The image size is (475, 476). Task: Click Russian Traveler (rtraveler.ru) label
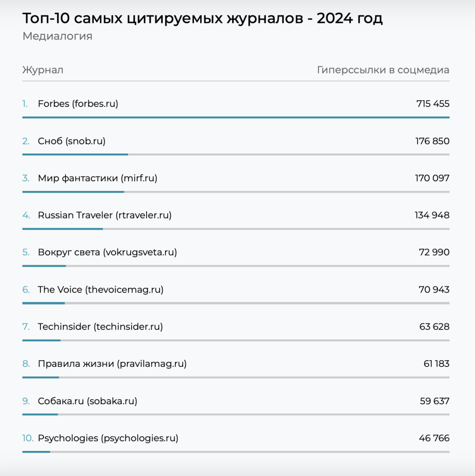[105, 215]
